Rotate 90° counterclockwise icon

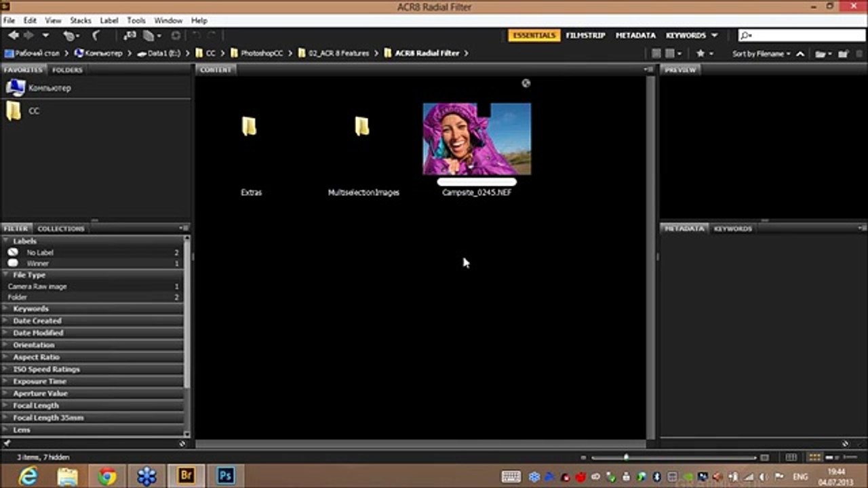(195, 35)
